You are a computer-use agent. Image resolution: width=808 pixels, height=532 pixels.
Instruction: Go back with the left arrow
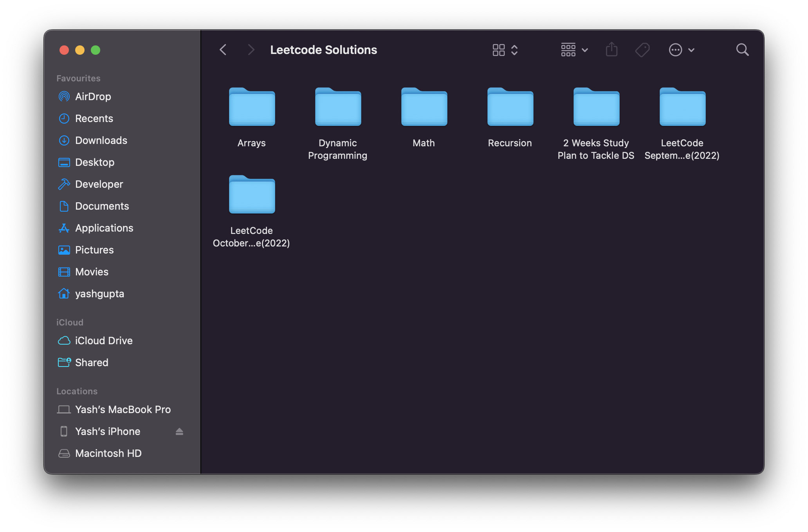(x=223, y=50)
